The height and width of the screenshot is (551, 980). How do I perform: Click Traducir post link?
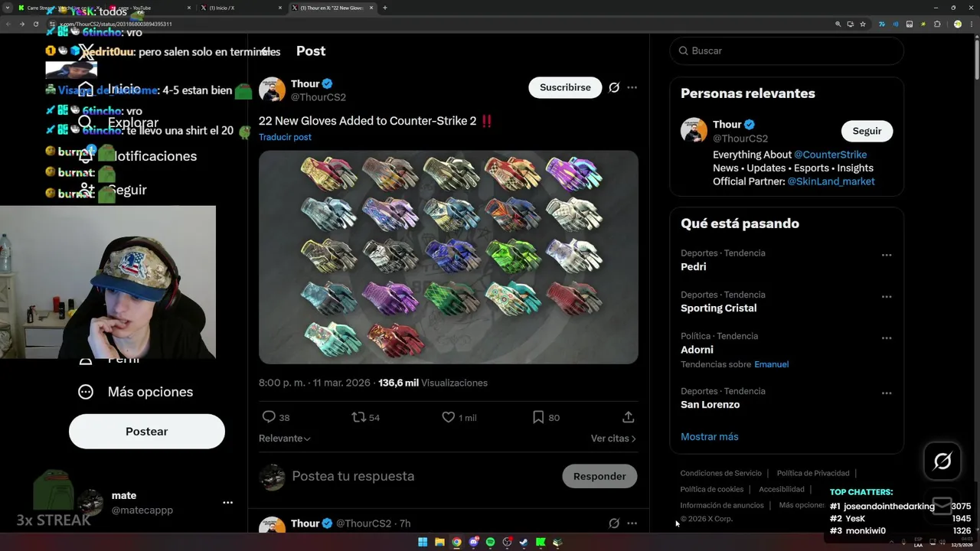(285, 137)
